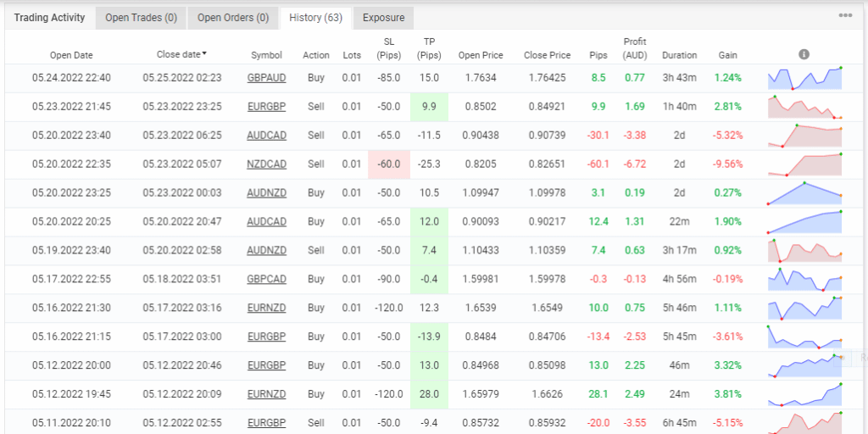Open the three-dots options menu
This screenshot has height=434, width=868.
[x=845, y=15]
